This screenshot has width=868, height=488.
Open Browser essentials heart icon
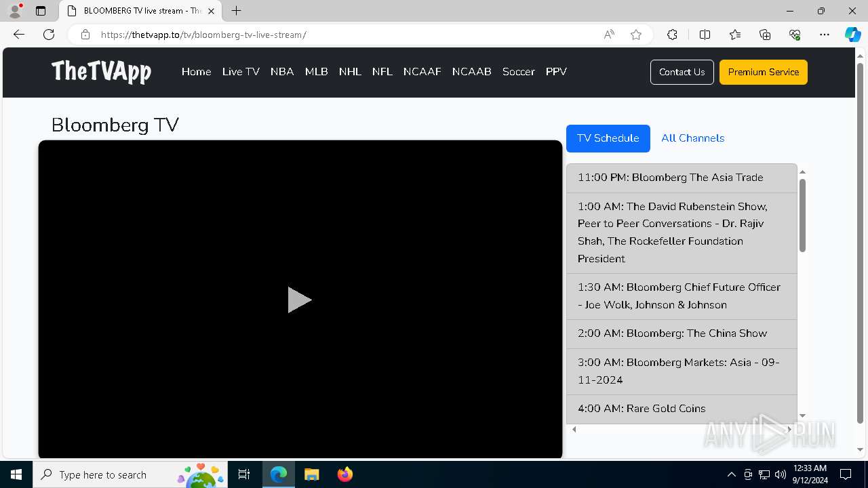coord(795,35)
